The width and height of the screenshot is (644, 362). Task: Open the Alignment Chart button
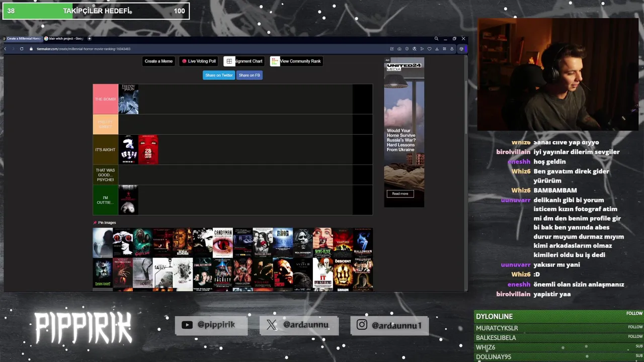pos(244,61)
